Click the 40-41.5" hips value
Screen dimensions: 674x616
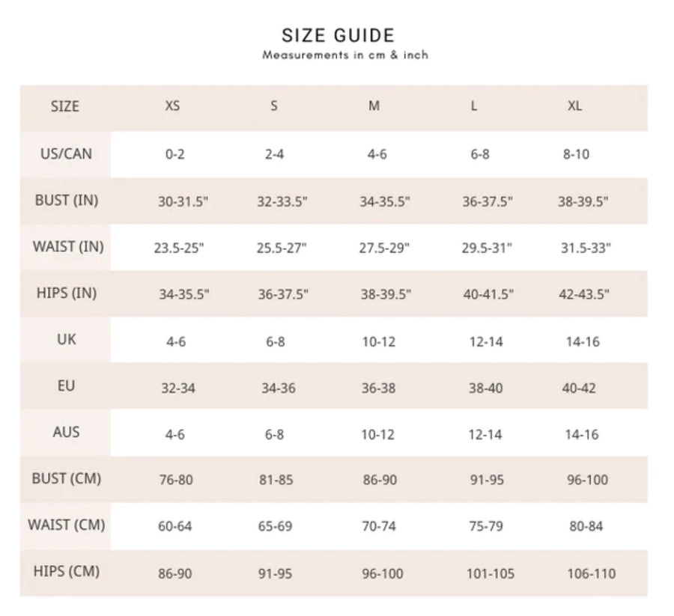tap(488, 294)
